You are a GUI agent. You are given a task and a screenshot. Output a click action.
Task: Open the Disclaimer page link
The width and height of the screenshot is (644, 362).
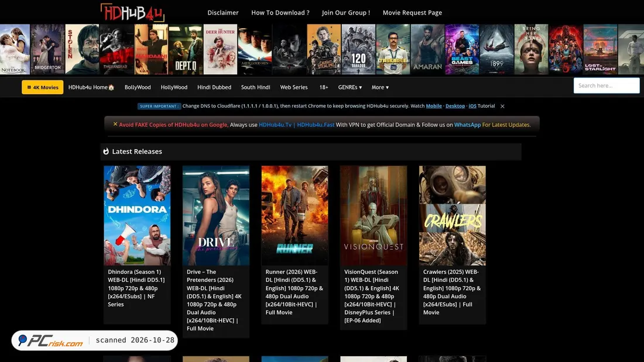click(x=223, y=12)
